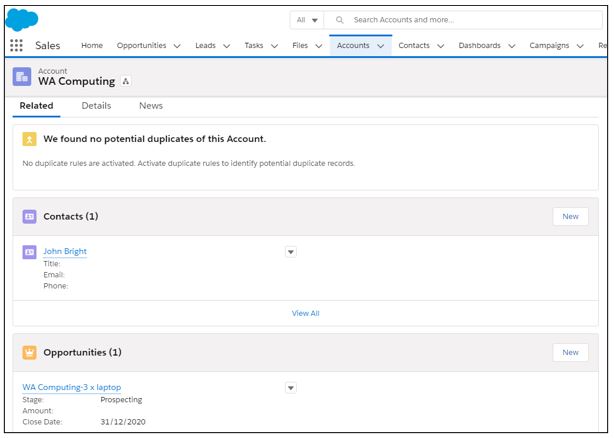The height and width of the screenshot is (438, 614).
Task: Expand the Opportunities nav chevron
Action: click(176, 45)
